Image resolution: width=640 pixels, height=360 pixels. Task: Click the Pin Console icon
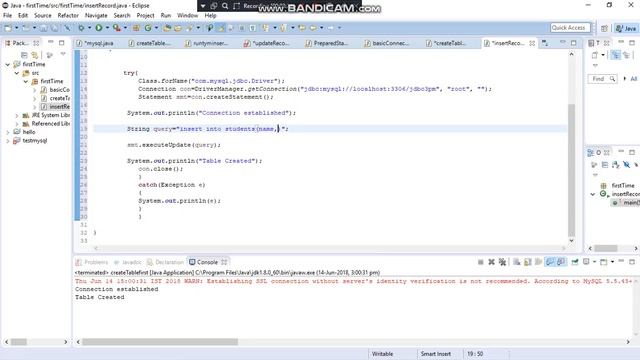click(575, 262)
